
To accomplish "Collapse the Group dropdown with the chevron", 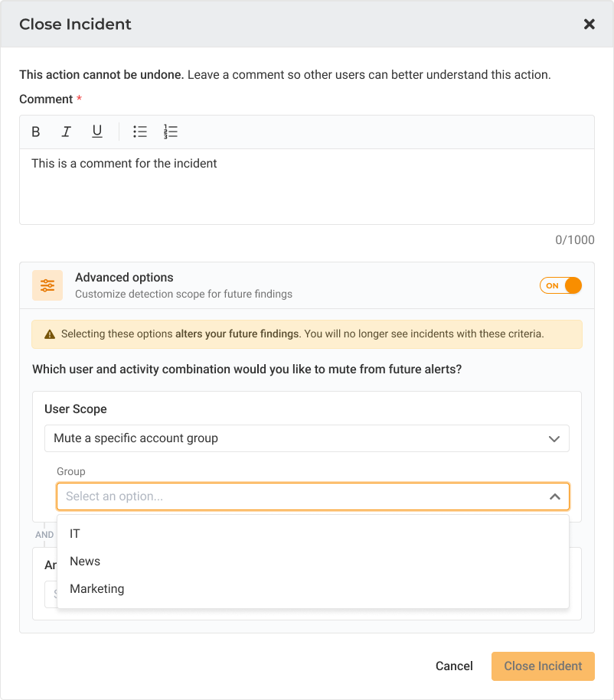I will 554,497.
